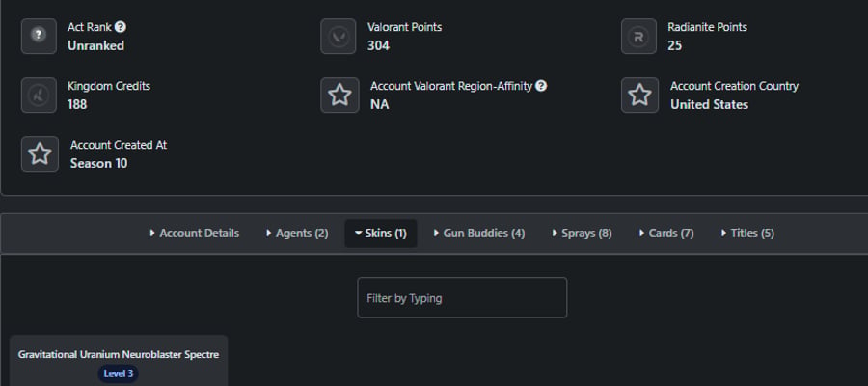The height and width of the screenshot is (386, 868).
Task: Open the Titles (5) tab
Action: point(747,234)
